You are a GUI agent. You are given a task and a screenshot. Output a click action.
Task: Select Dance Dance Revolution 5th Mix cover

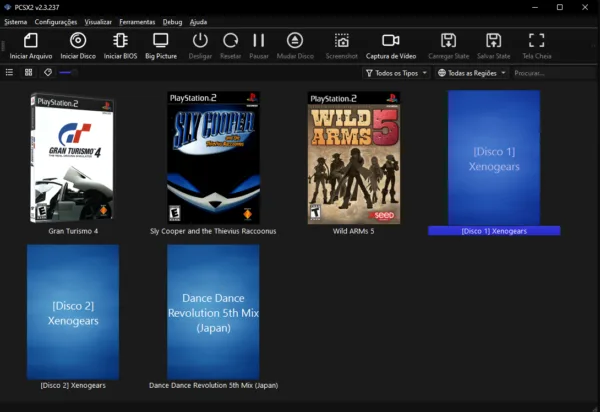point(213,312)
